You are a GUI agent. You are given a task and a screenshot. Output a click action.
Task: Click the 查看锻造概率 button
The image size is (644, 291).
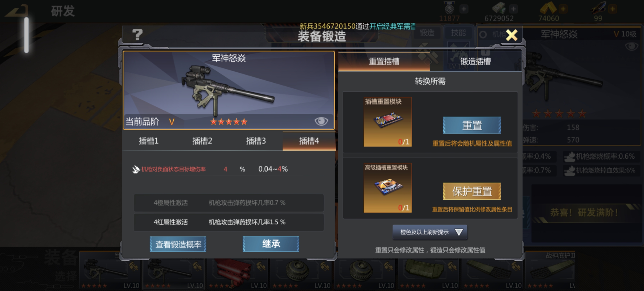[x=178, y=244]
